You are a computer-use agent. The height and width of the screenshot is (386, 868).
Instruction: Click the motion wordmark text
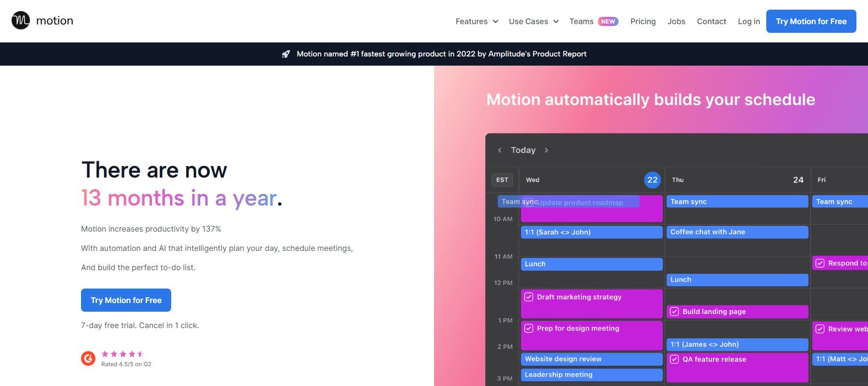click(54, 21)
